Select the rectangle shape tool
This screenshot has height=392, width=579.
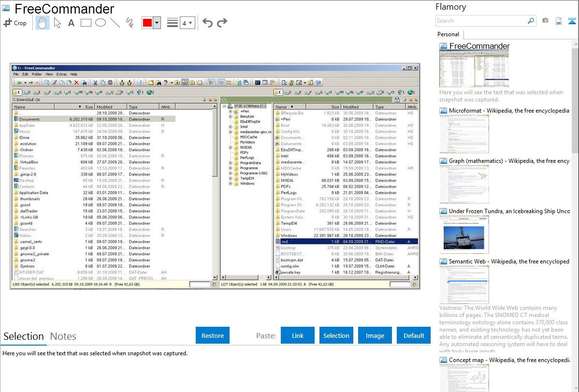[x=86, y=23]
